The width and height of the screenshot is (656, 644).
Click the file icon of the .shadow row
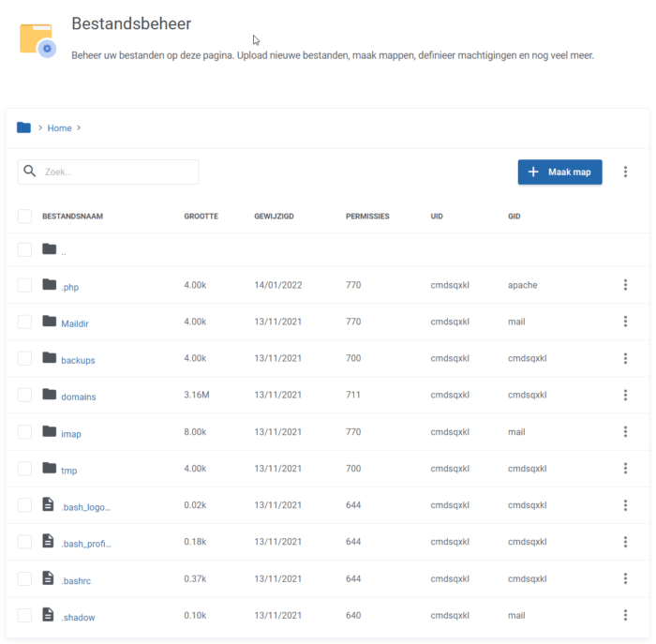pyautogui.click(x=48, y=614)
